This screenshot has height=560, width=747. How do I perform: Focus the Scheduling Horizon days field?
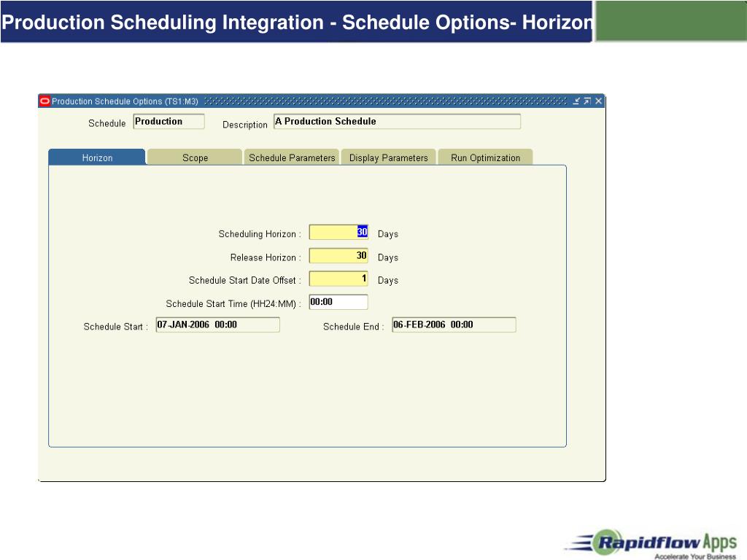[338, 233]
